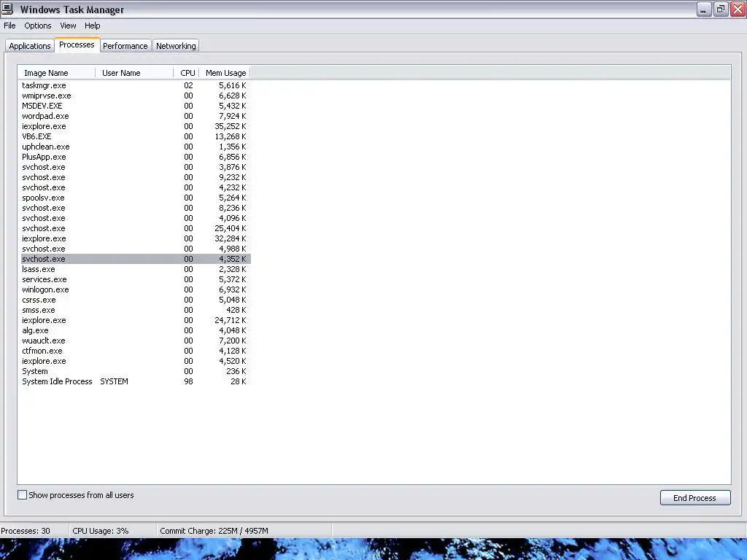Sort by CPU column header

[186, 73]
